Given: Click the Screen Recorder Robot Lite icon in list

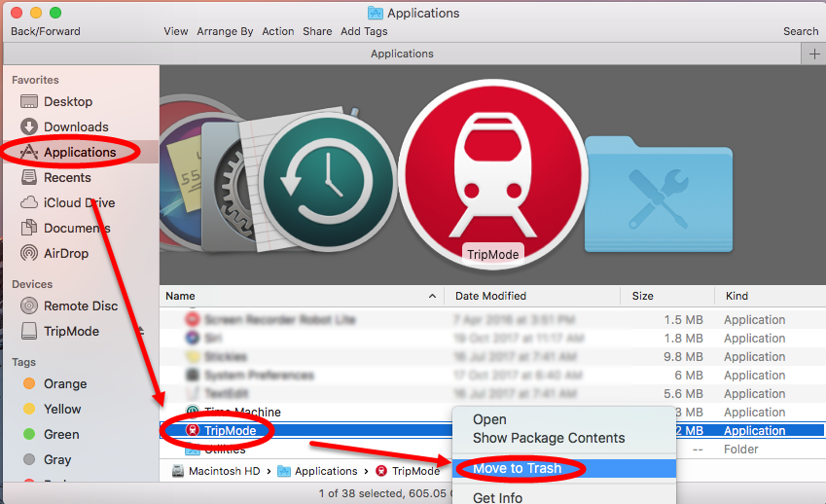Looking at the screenshot, I should (x=193, y=319).
